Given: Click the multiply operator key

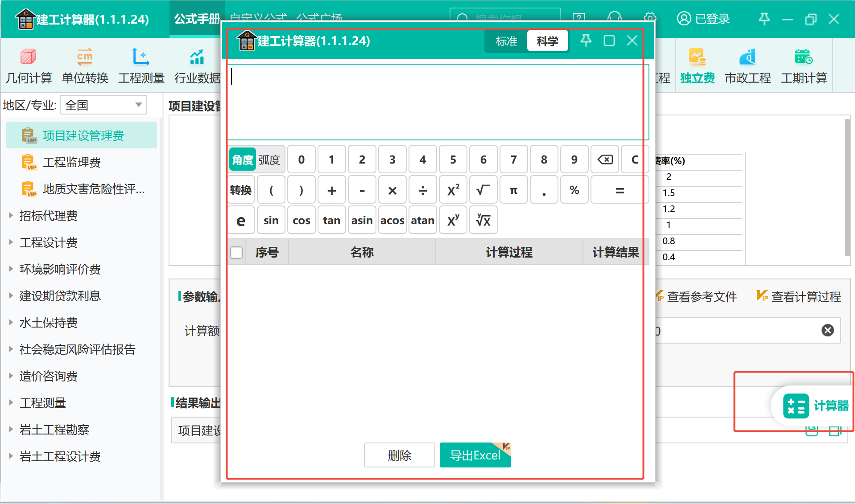Looking at the screenshot, I should 392,190.
